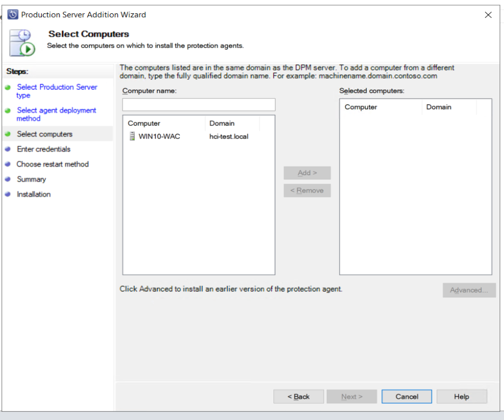
Task: Click the Remove button
Action: tap(307, 191)
